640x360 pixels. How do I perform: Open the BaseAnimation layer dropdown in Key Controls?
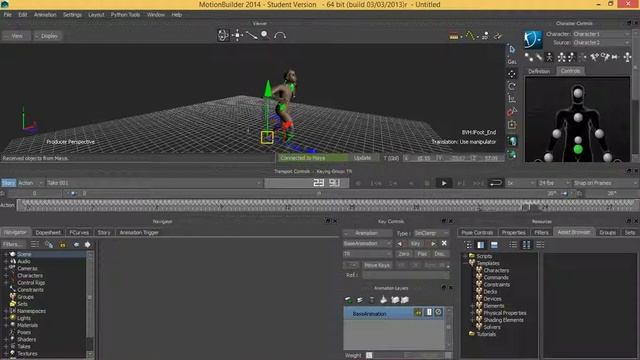coord(367,244)
